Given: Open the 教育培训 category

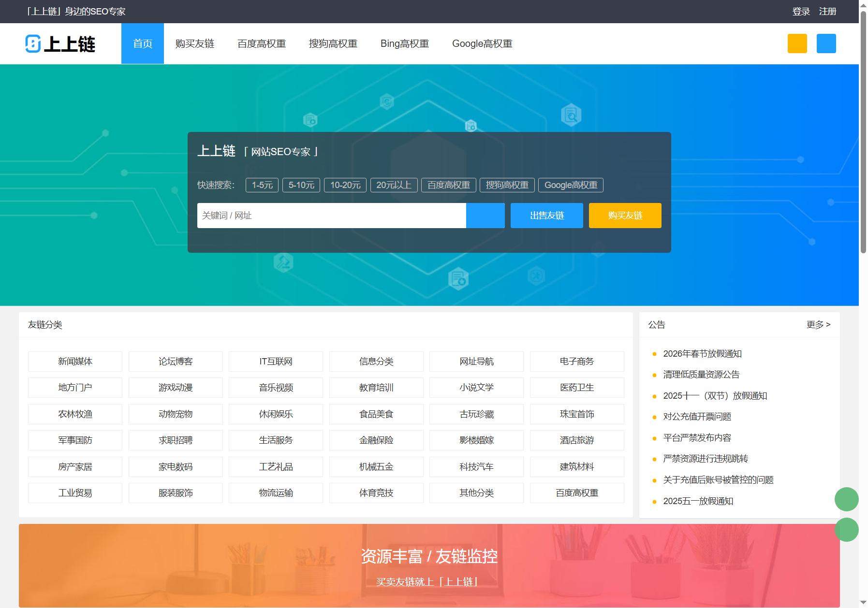Looking at the screenshot, I should [x=376, y=388].
